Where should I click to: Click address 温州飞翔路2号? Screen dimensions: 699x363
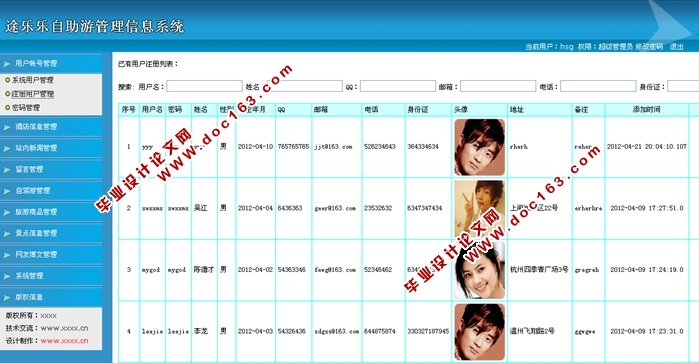[532, 331]
